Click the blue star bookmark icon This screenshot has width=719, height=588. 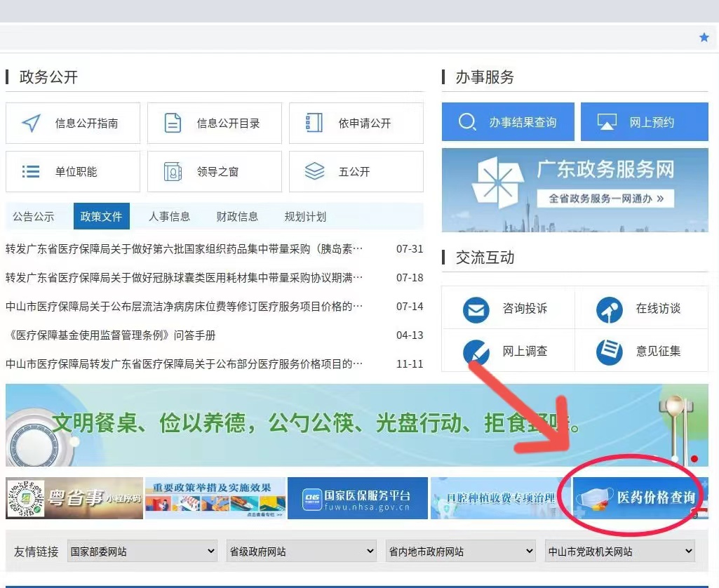pos(704,37)
